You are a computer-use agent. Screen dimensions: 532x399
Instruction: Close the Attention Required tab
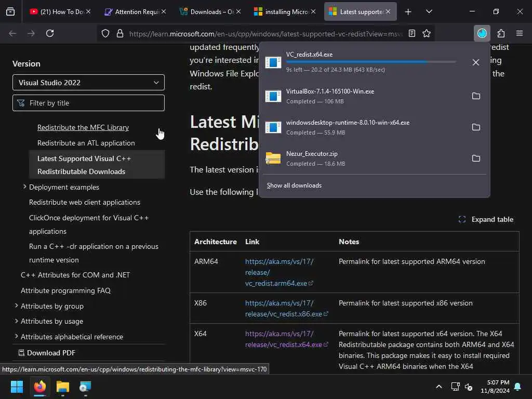(164, 11)
